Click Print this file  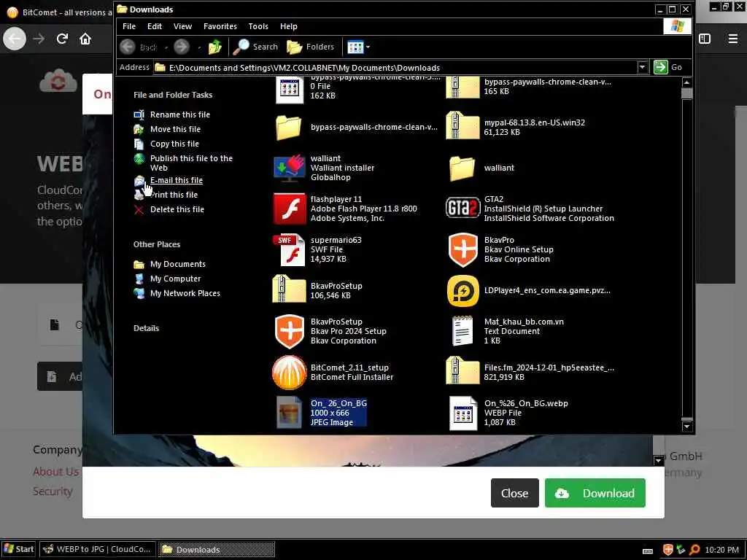174,195
